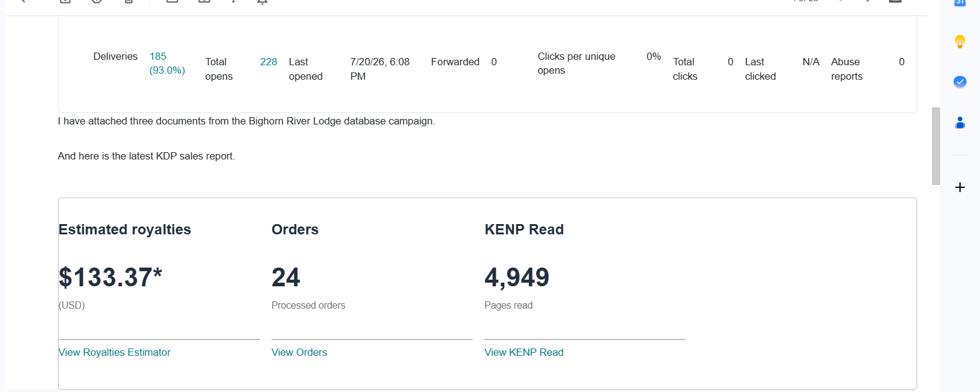Click the KENP Read heading

[x=524, y=230]
